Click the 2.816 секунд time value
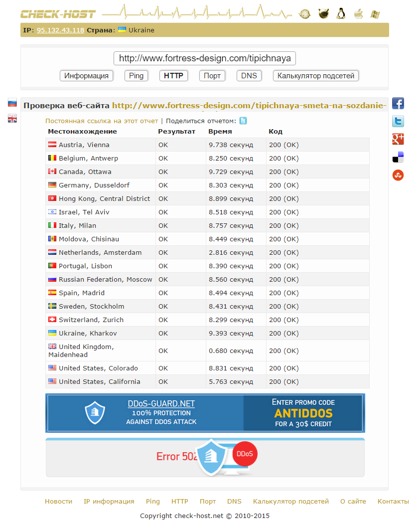This screenshot has height=529, width=420. pyautogui.click(x=231, y=252)
